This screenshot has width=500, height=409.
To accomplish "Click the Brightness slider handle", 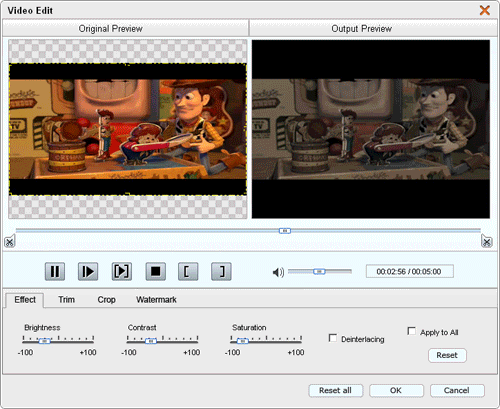I will tap(44, 341).
